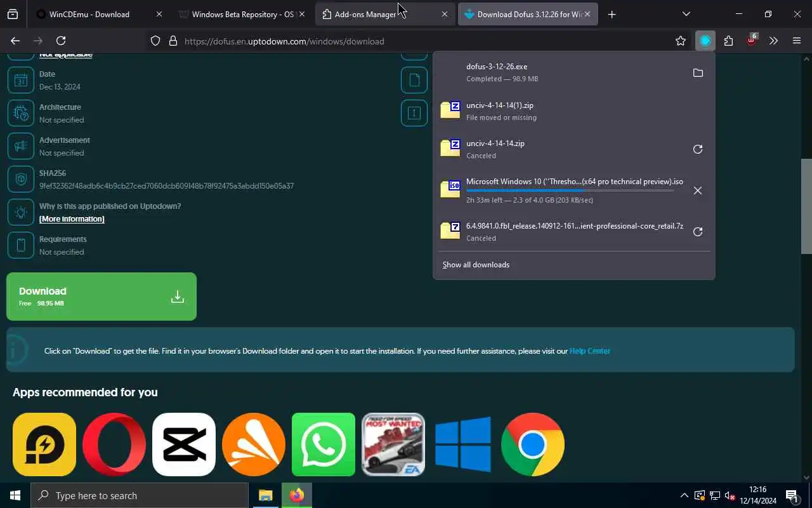Show dofus-3-12-26.exe in folder
Screen dimensions: 812x508
(698, 73)
